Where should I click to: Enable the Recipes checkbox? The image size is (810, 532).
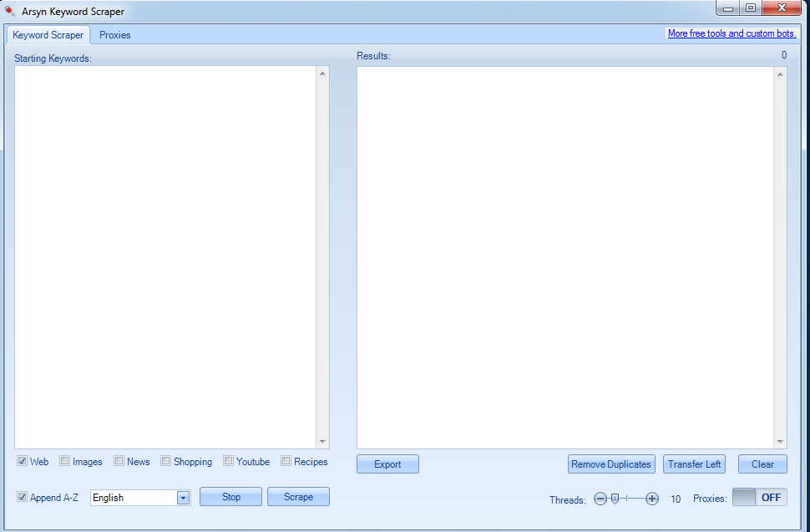click(x=286, y=461)
